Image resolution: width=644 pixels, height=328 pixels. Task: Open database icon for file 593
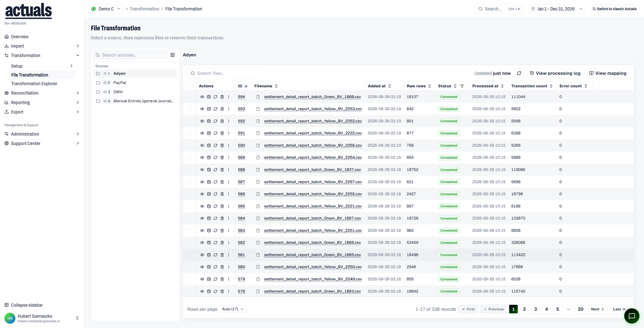coord(209,109)
